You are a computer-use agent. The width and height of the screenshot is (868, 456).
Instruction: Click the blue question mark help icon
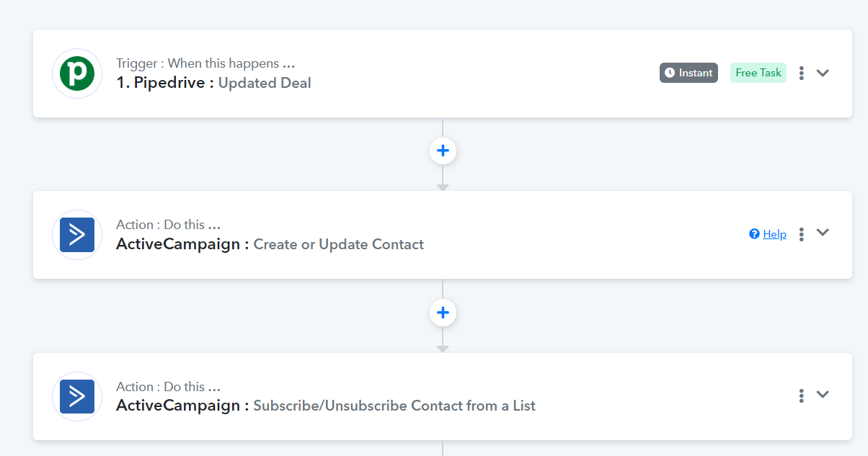[754, 233]
